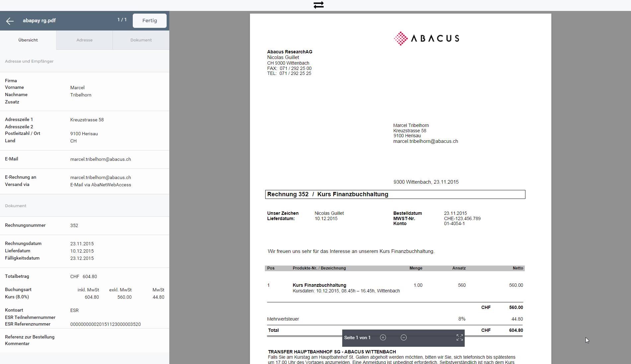Select the ESR Referenznummer value
The image size is (631, 364).
pos(106,325)
